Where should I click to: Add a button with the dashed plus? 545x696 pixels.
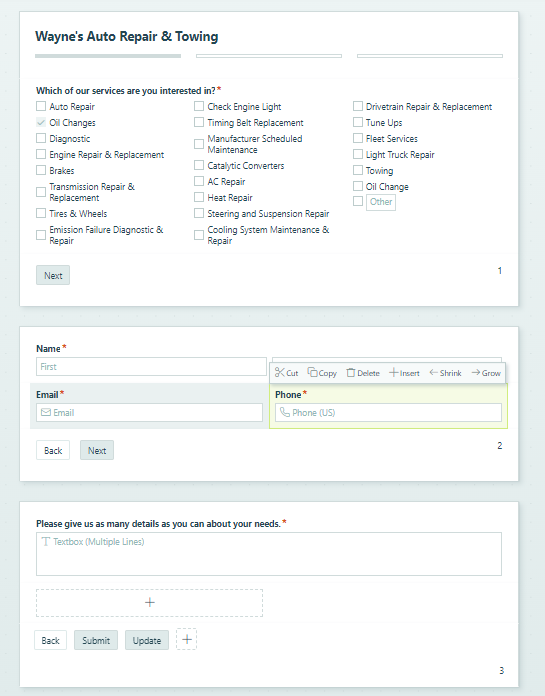pyautogui.click(x=186, y=639)
